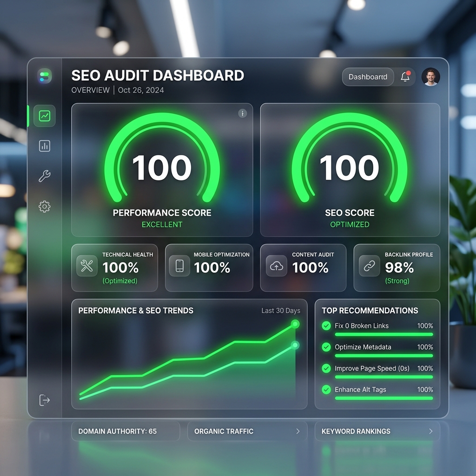Click the Keyword Rankings label
The width and height of the screenshot is (476, 476).
point(356,431)
